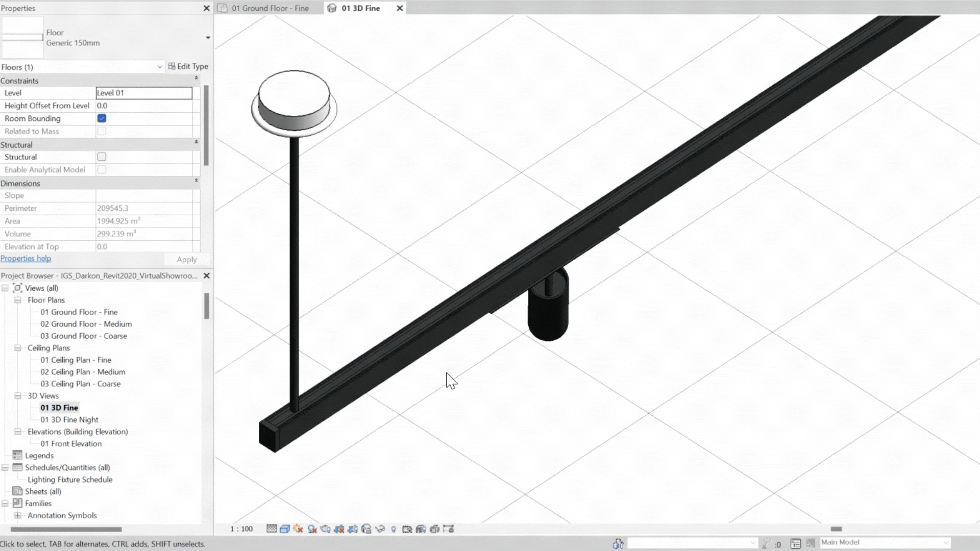Select the 01 3D Fine view tab
The height and width of the screenshot is (551, 980).
coord(360,8)
